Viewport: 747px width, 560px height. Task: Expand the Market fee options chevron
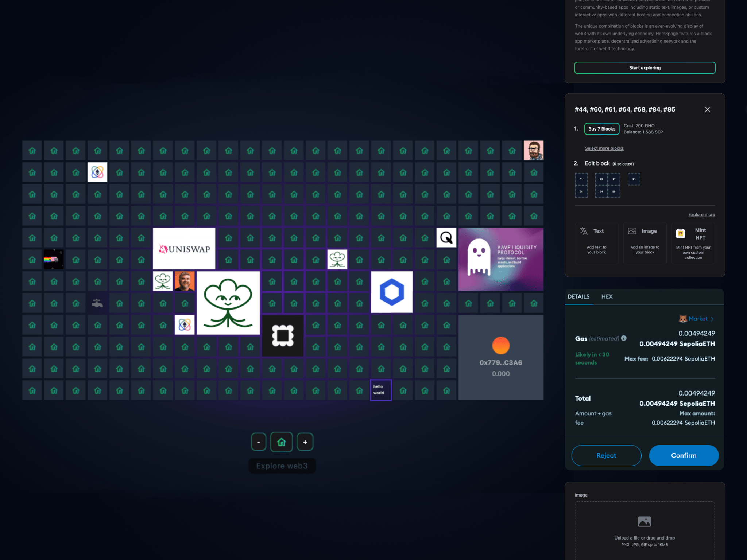[712, 319]
